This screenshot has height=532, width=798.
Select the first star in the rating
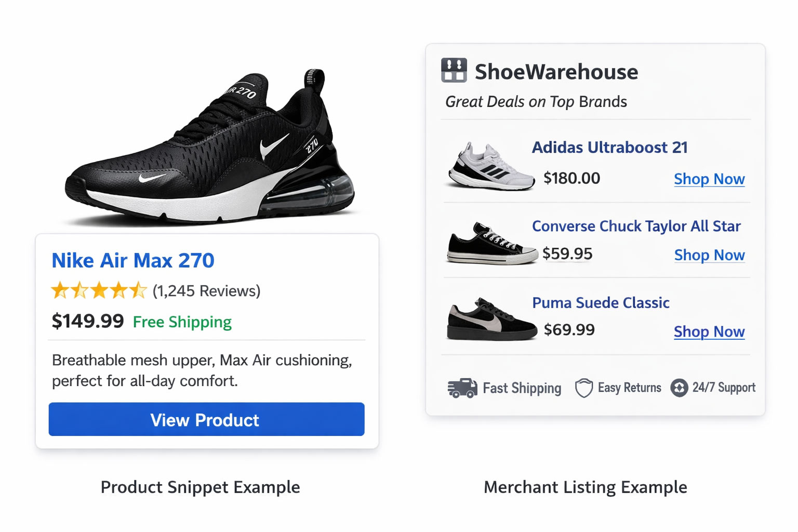pos(60,291)
